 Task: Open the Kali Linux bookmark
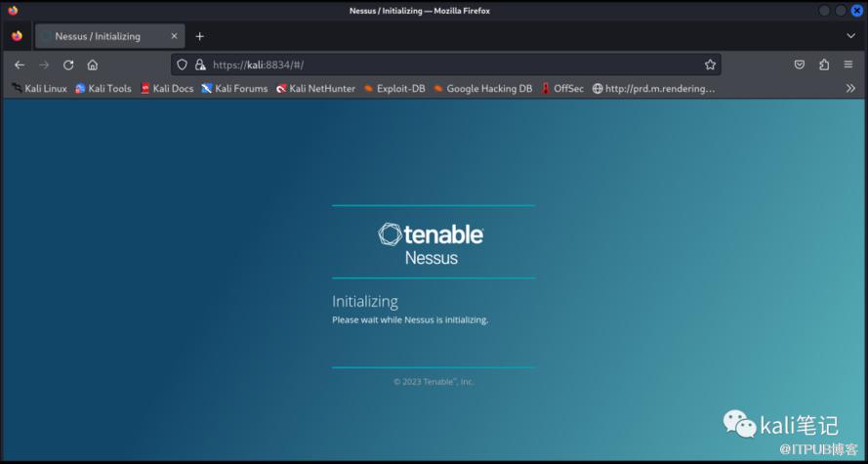39,88
